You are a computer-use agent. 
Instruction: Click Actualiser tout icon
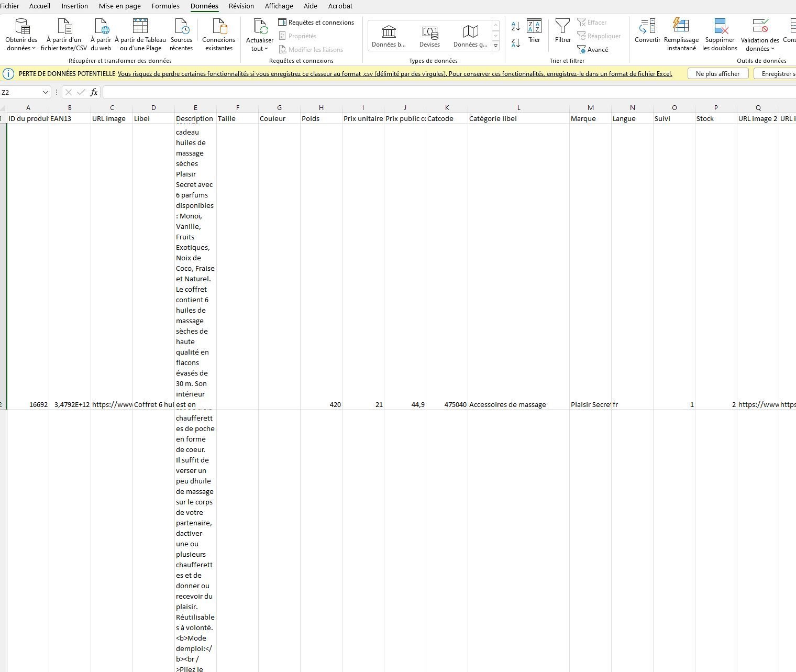[260, 26]
